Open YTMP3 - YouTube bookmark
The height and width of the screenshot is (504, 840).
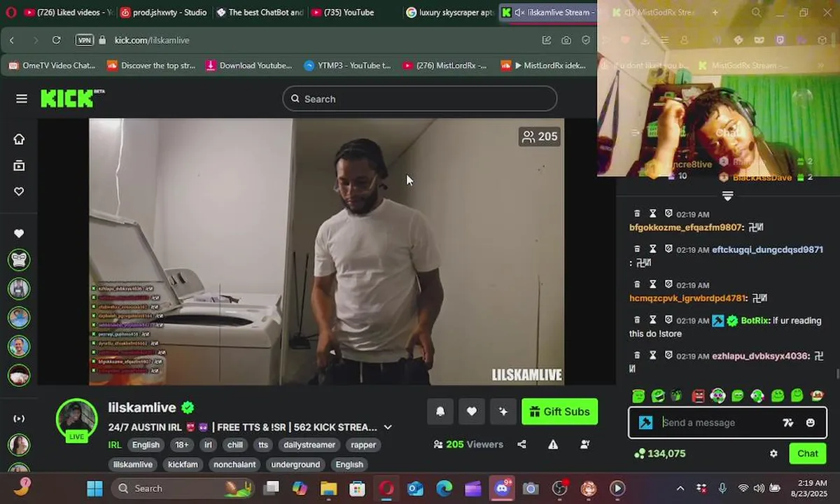[x=347, y=66]
